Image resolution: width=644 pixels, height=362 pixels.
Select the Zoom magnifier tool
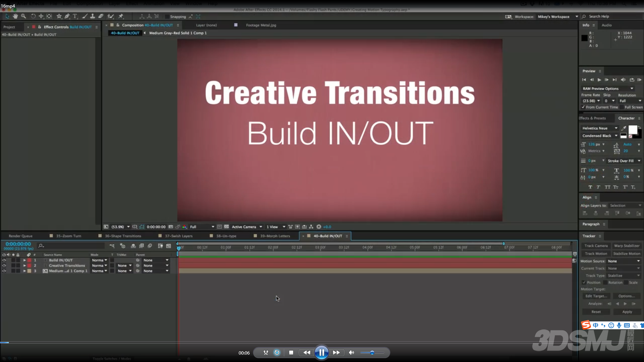tap(24, 16)
